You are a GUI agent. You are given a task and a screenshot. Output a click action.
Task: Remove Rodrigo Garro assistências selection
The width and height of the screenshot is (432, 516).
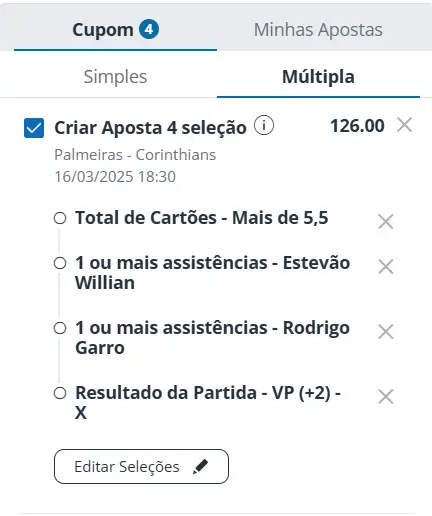point(386,332)
